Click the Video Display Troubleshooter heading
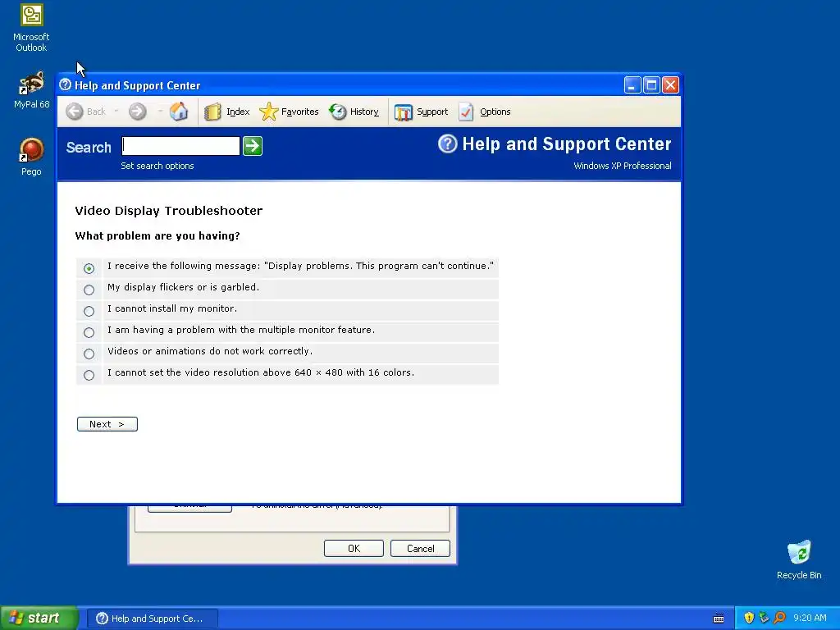Screen dimensions: 840x630 tap(169, 211)
